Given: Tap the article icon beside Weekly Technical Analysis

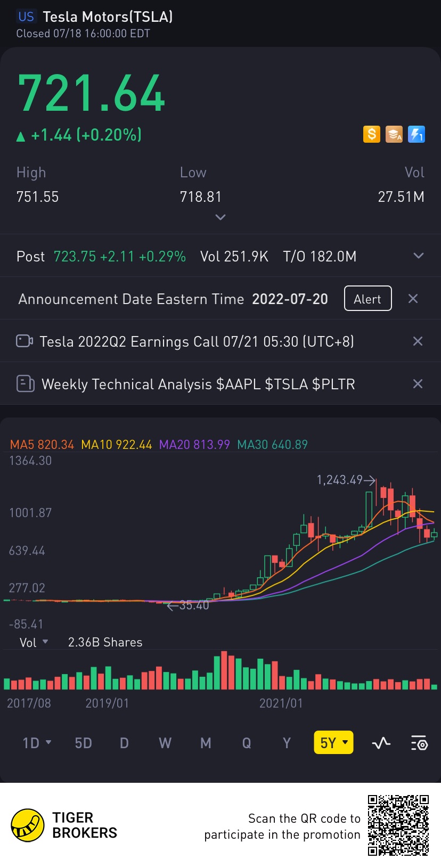Looking at the screenshot, I should pyautogui.click(x=25, y=383).
